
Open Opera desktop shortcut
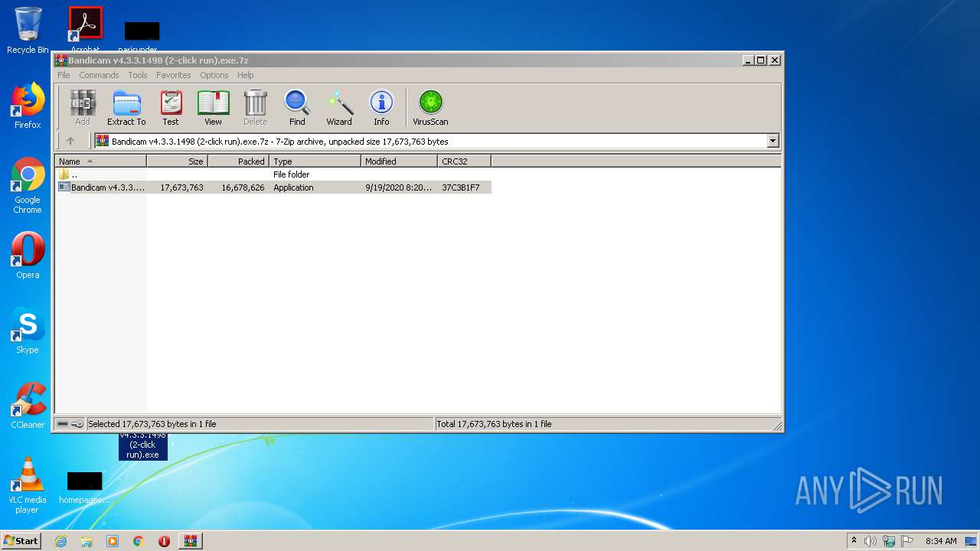coord(28,256)
